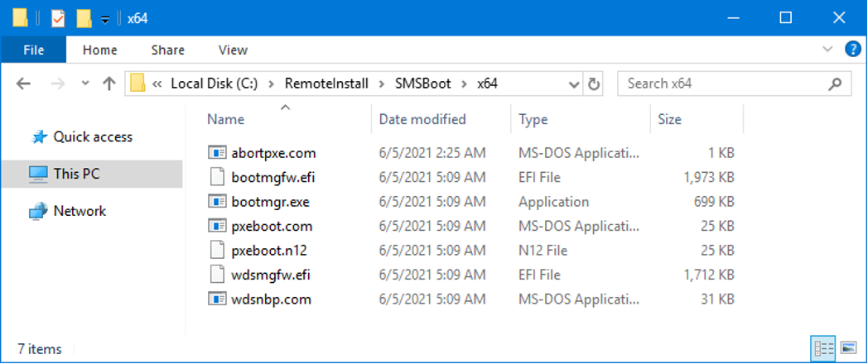Click the Properties icon in quick access toolbar
The height and width of the screenshot is (364, 868).
(x=58, y=18)
